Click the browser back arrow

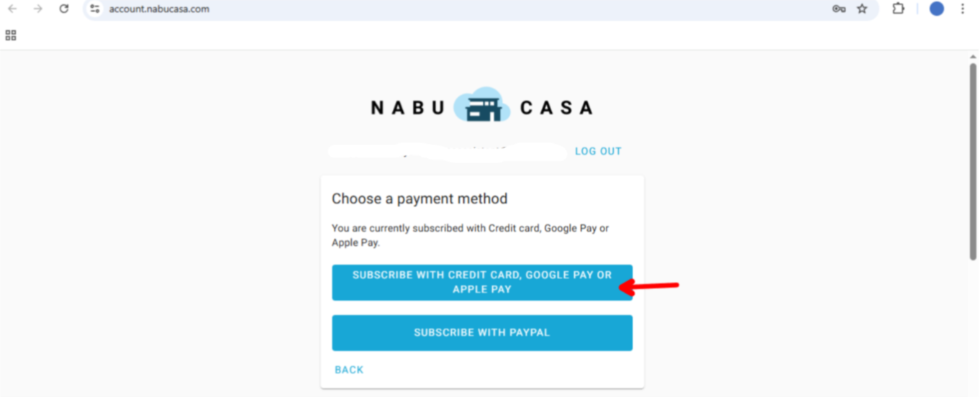[12, 9]
